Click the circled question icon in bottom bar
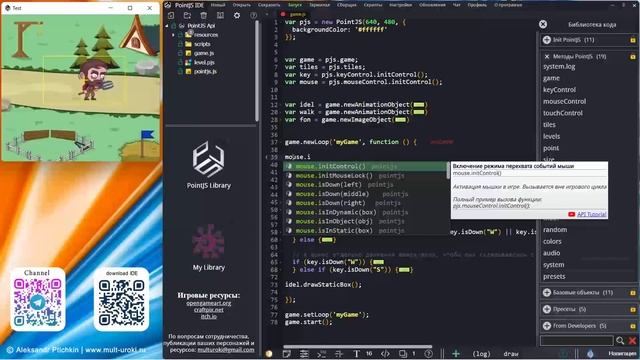Viewport: 640px width, 360px height. click(x=428, y=354)
